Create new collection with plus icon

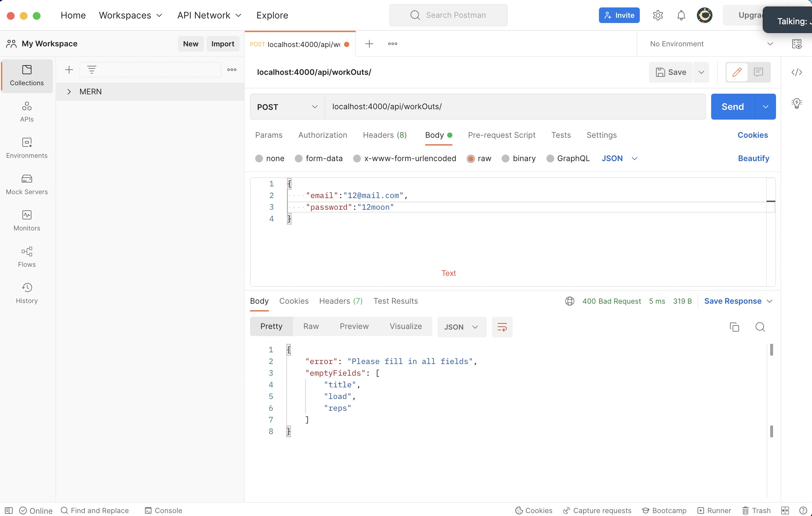point(69,70)
